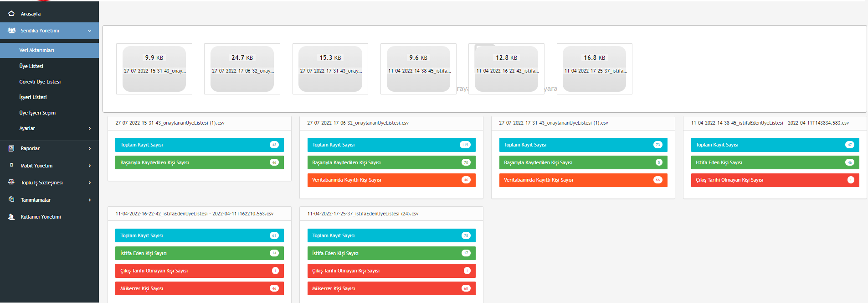The height and width of the screenshot is (303, 868).
Task: Click the Anasayfa home icon
Action: point(11,14)
